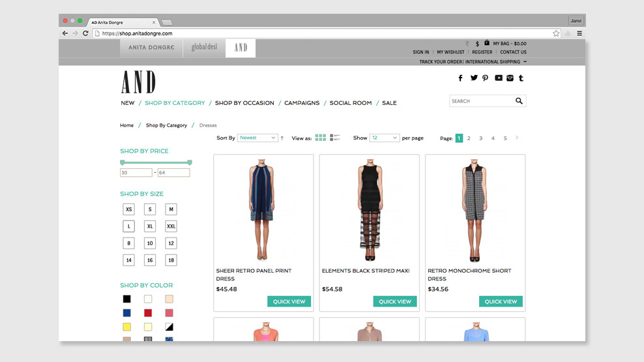644x362 pixels.
Task: Quick view Sheer Retro Panel Print Dress
Action: 289,301
